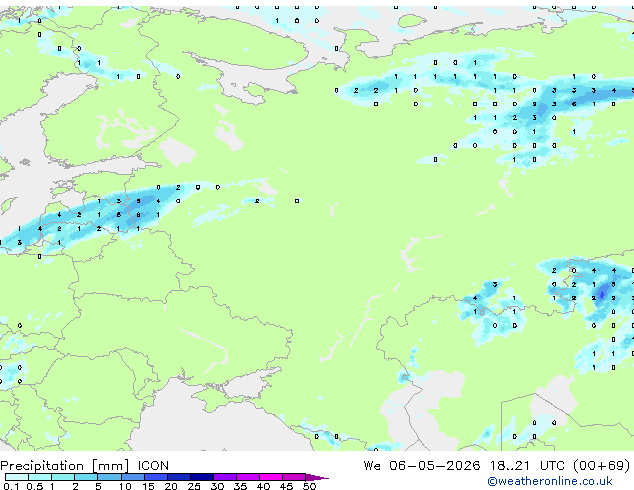This screenshot has height=490, width=634.
Task: Select the dark navy swatch between 25 and 30
Action: point(201,477)
